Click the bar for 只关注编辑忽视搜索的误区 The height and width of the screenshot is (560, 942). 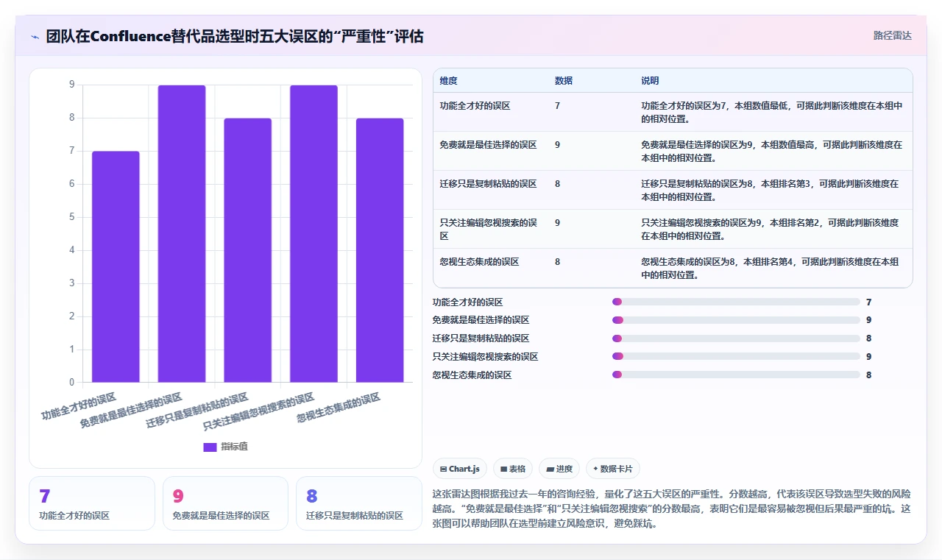[314, 233]
